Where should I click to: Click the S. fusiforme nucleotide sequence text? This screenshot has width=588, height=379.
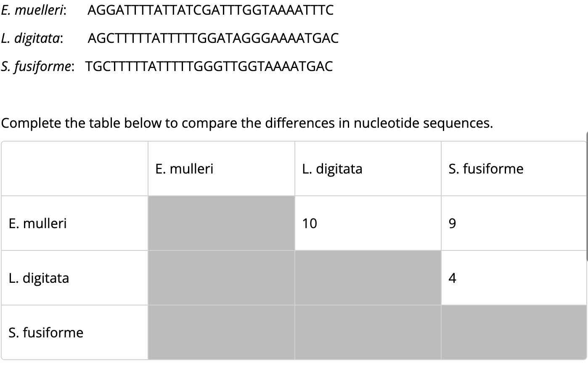(x=209, y=66)
